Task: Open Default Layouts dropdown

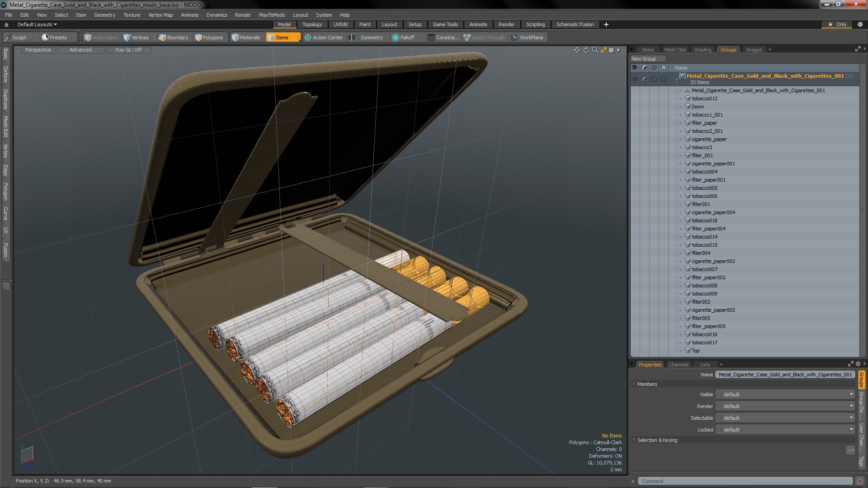Action: [37, 24]
